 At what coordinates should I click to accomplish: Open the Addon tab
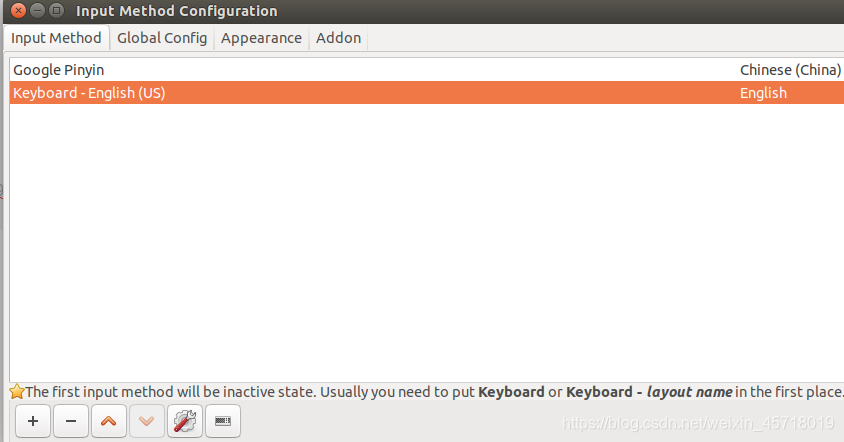[338, 38]
